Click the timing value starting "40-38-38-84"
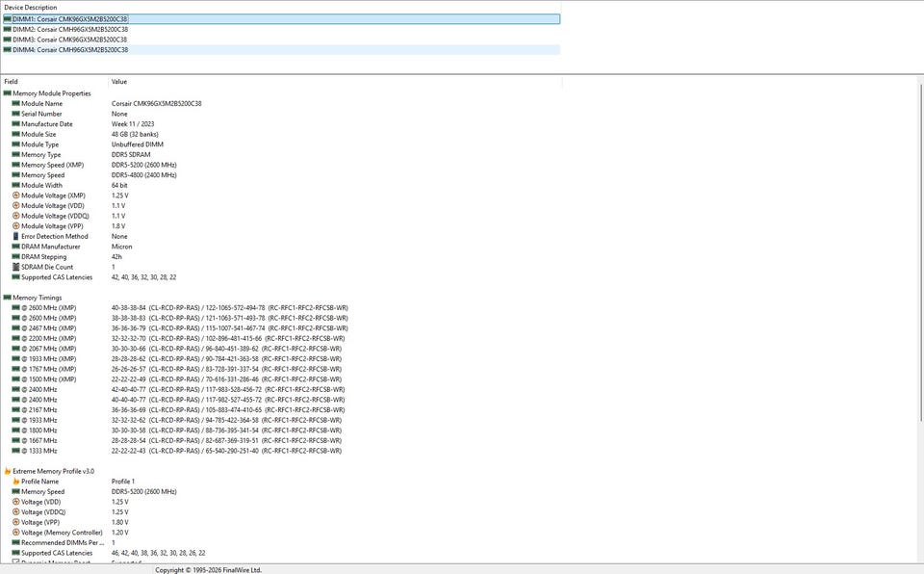Screen dimensions: 924x574 point(230,308)
